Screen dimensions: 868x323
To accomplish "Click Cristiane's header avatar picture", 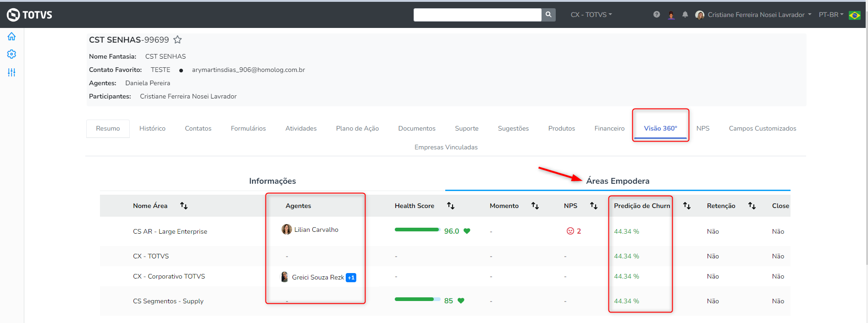I will pyautogui.click(x=700, y=15).
